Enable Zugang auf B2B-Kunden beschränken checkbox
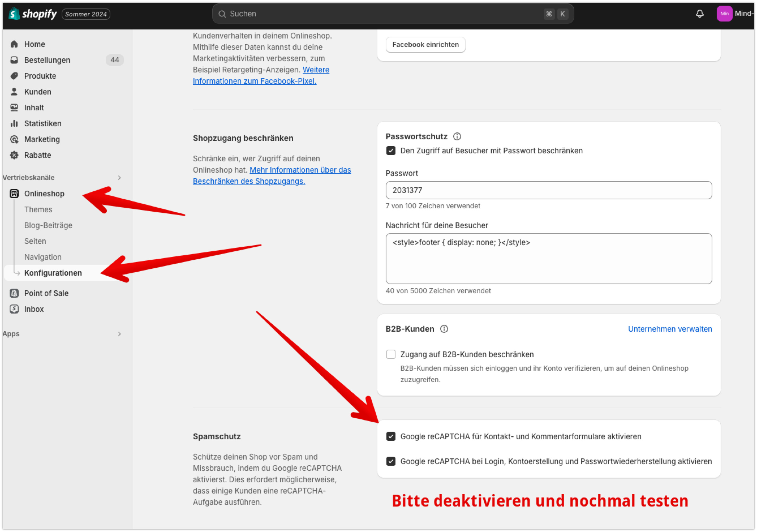757x532 pixels. (391, 354)
